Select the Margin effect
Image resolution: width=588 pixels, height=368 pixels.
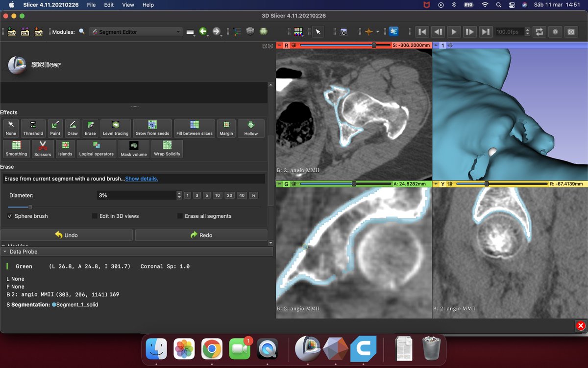tap(226, 128)
